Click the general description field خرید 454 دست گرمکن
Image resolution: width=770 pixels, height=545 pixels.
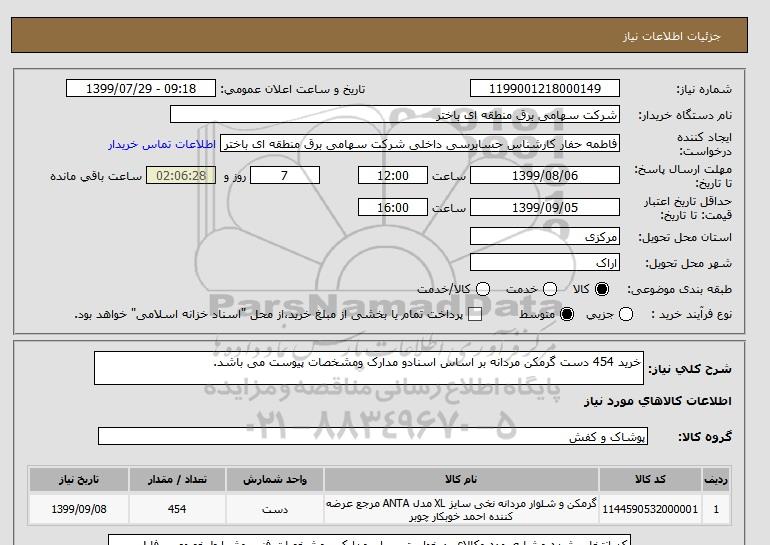point(369,368)
